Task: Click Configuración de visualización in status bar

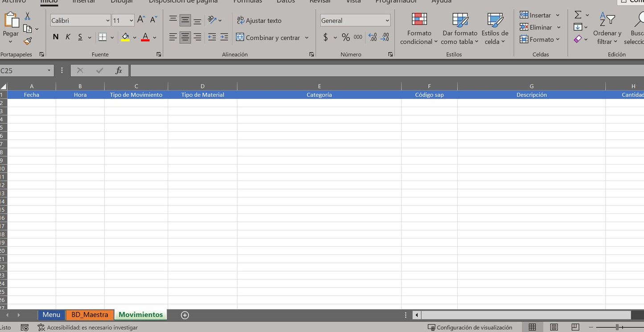Action: pos(470,328)
